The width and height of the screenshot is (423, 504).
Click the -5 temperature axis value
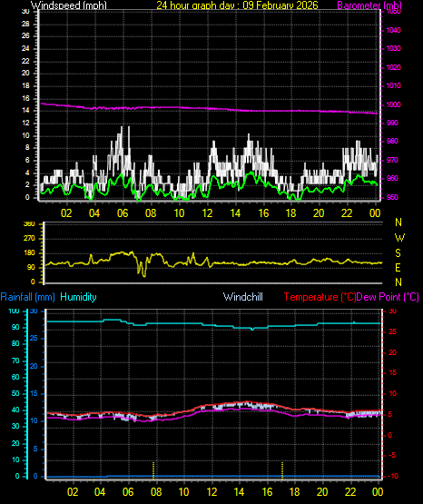(392, 456)
